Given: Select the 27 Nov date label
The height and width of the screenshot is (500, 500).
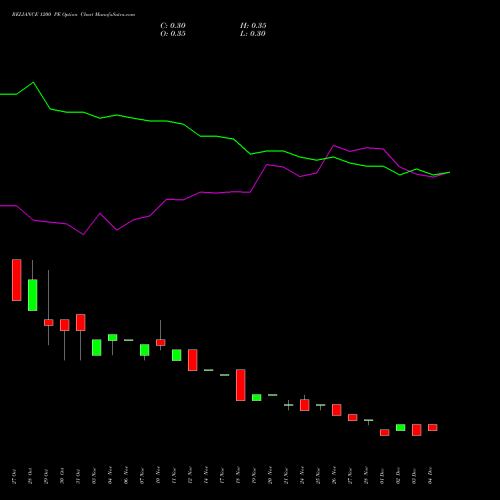Looking at the screenshot, I should tap(350, 476).
